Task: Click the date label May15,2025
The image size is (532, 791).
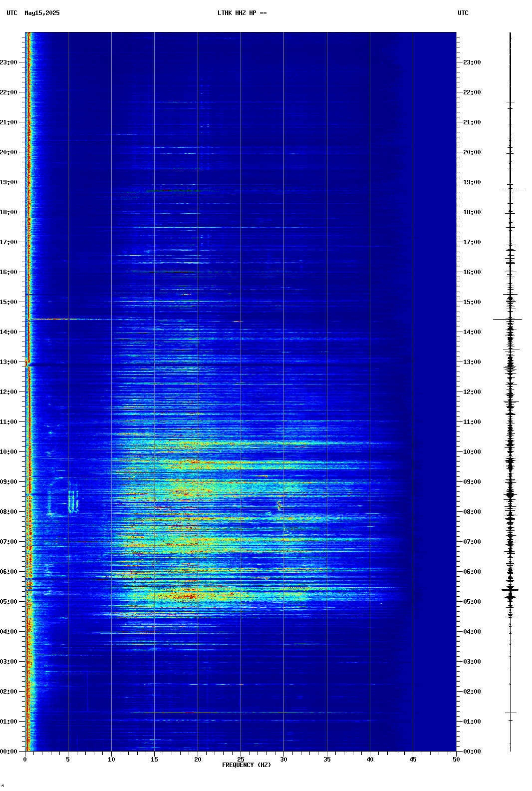Action: (42, 13)
